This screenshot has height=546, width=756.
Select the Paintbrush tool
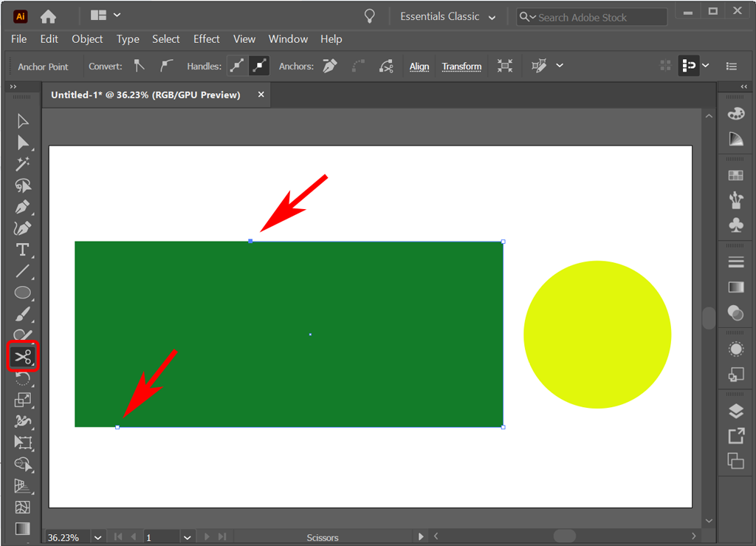(x=22, y=313)
